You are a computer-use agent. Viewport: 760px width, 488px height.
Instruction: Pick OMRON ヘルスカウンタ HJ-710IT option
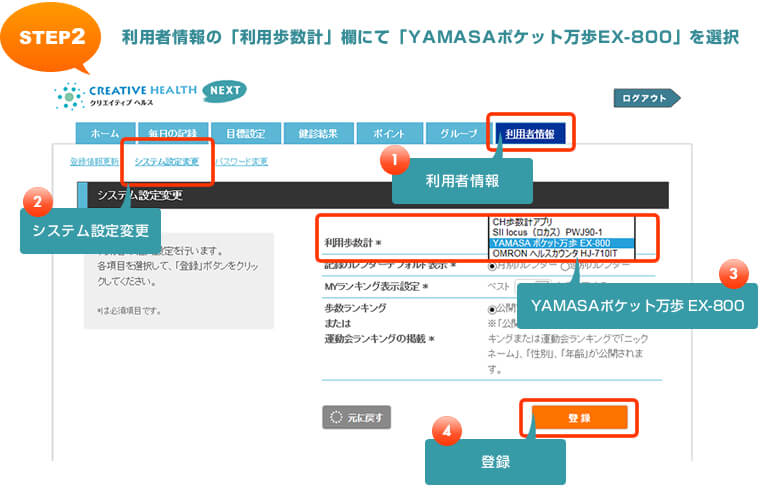pyautogui.click(x=561, y=253)
